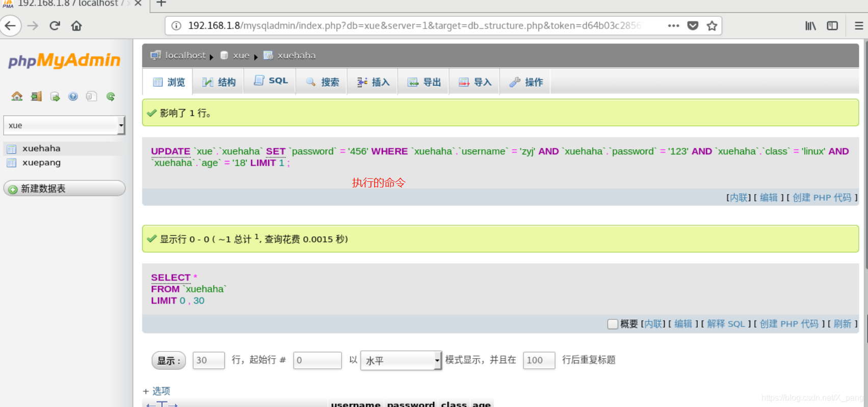The width and height of the screenshot is (868, 407).
Task: Switch to the SQL tab
Action: pos(270,81)
